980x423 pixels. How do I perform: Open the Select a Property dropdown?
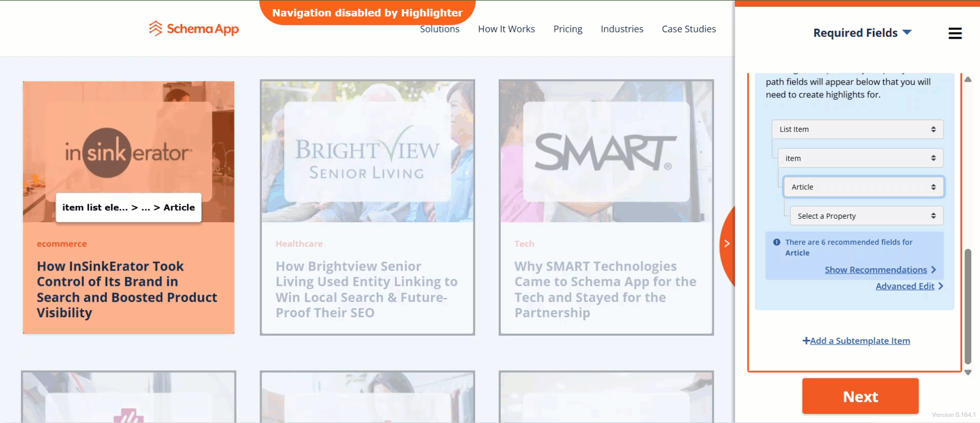click(x=867, y=216)
